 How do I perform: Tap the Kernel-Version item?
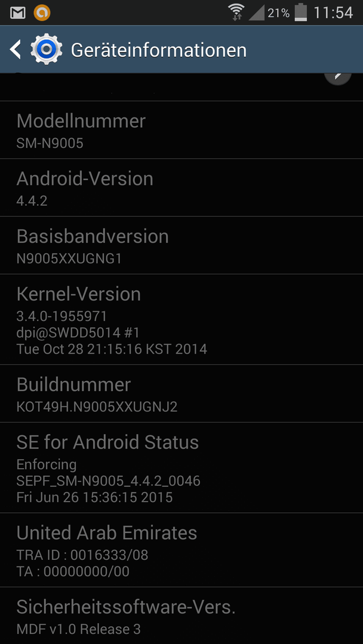(x=181, y=320)
